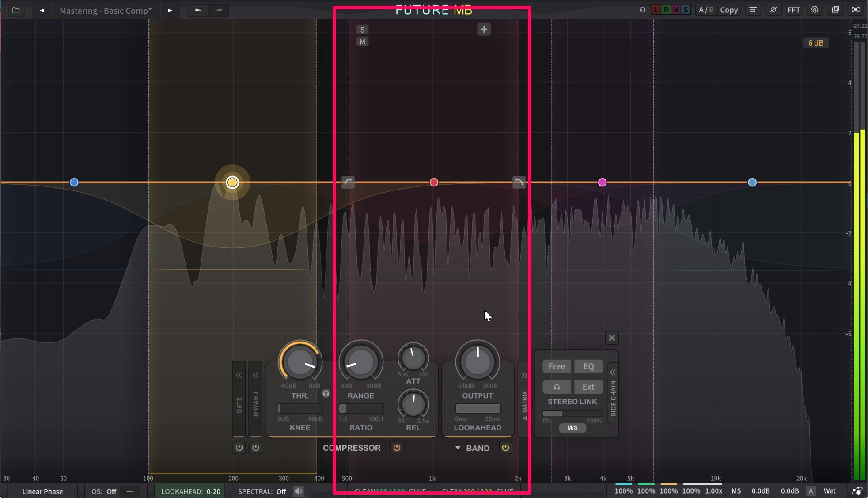Open the settings gear
Screen dimensions: 868x498
pos(815,10)
